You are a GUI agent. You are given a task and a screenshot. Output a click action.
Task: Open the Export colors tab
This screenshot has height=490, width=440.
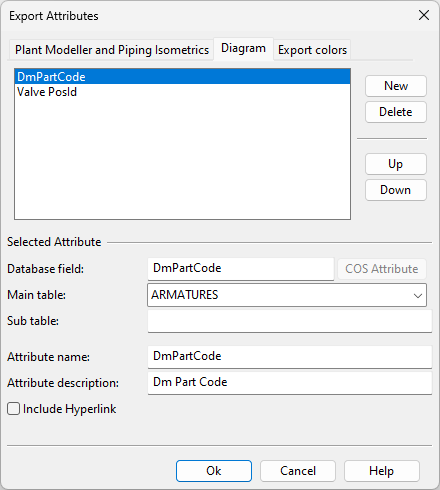(x=312, y=50)
